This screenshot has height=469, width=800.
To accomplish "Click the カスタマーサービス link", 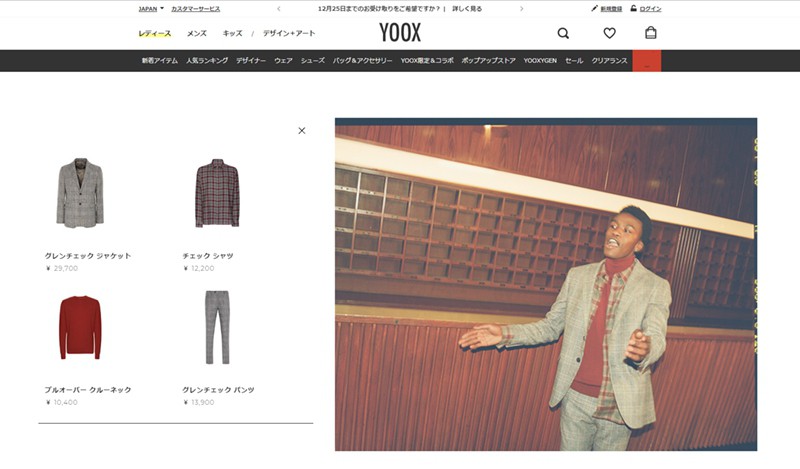I will [195, 9].
